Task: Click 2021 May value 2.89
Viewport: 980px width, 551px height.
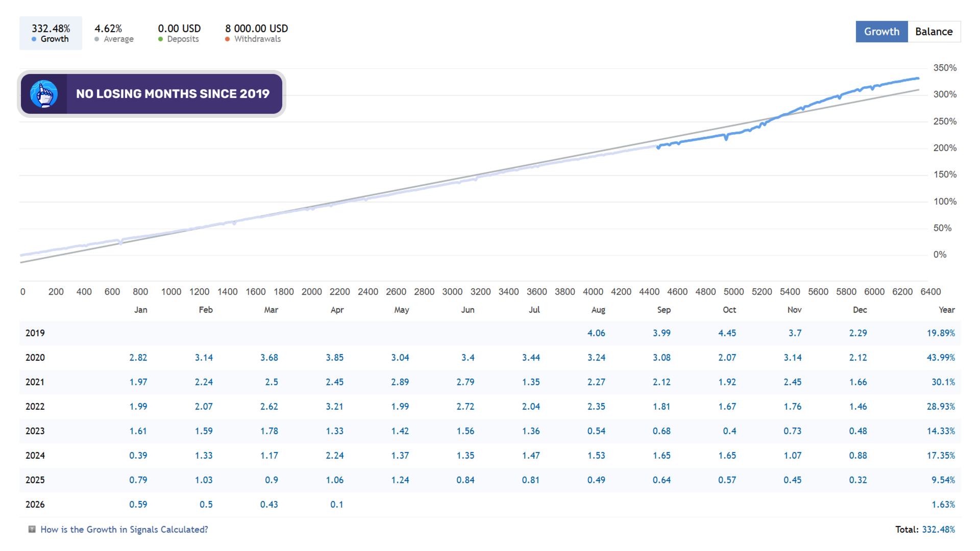Action: pos(400,382)
